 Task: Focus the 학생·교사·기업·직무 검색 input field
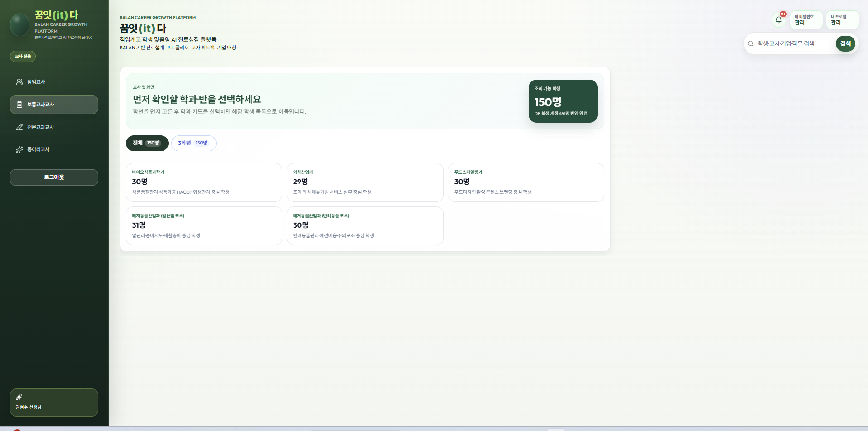point(795,43)
